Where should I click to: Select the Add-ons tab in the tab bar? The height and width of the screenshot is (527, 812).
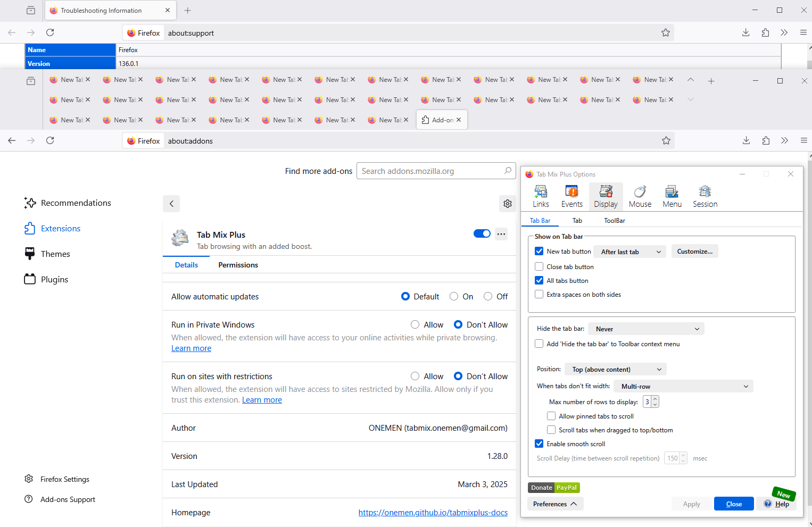[442, 120]
